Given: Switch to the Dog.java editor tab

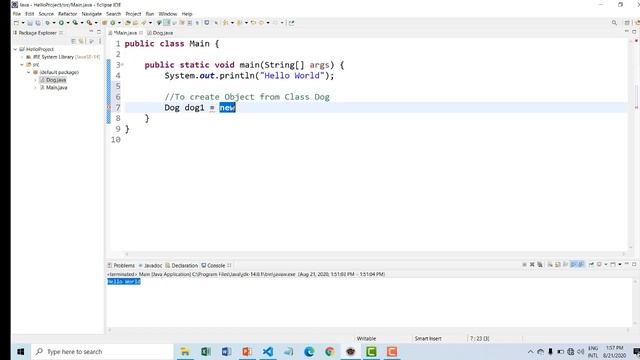Looking at the screenshot, I should [160, 33].
